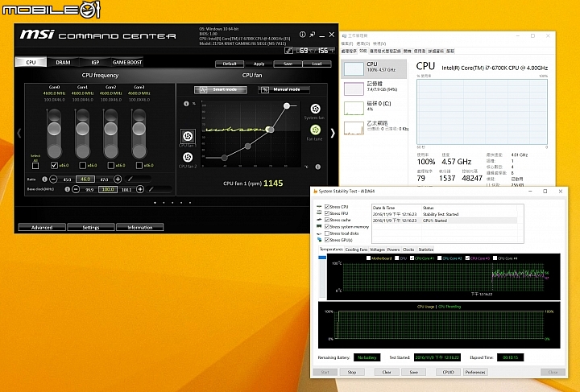Uncheck Stress CPU in AIDA64

pos(327,207)
